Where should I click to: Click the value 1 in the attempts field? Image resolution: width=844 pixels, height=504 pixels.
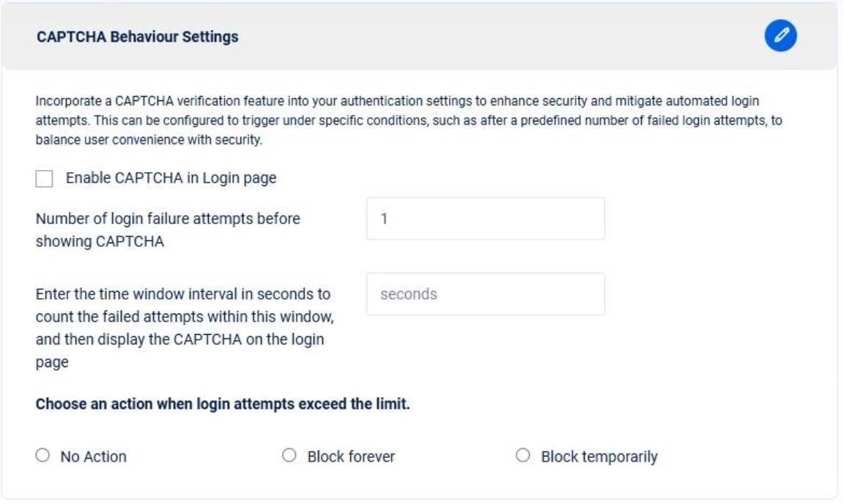(383, 218)
